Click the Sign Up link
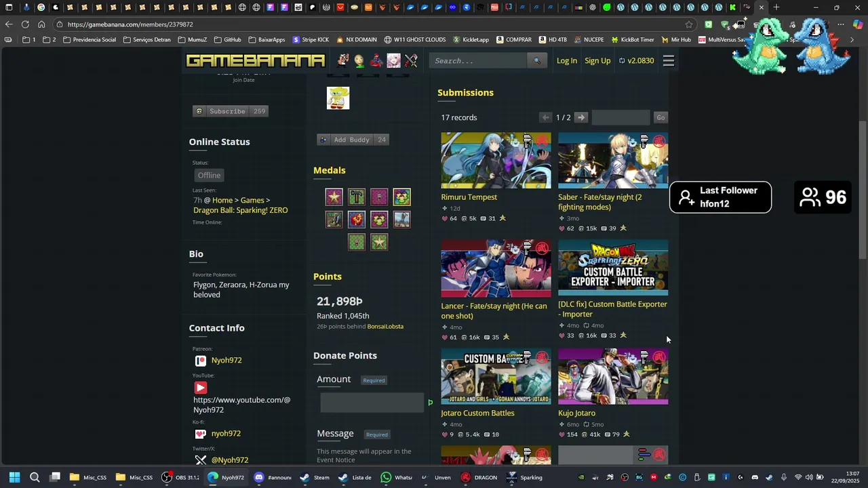Screen dimensions: 868x488 coord(597,61)
